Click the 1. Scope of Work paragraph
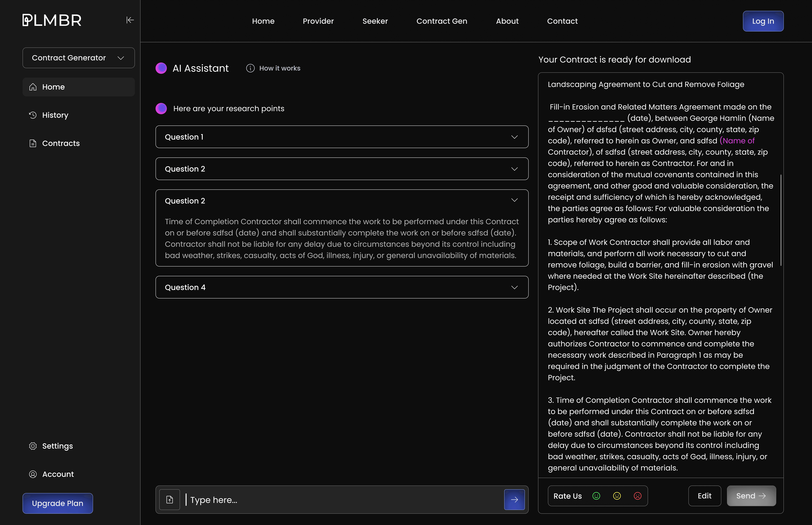Screen dimensions: 812x525 (660, 265)
